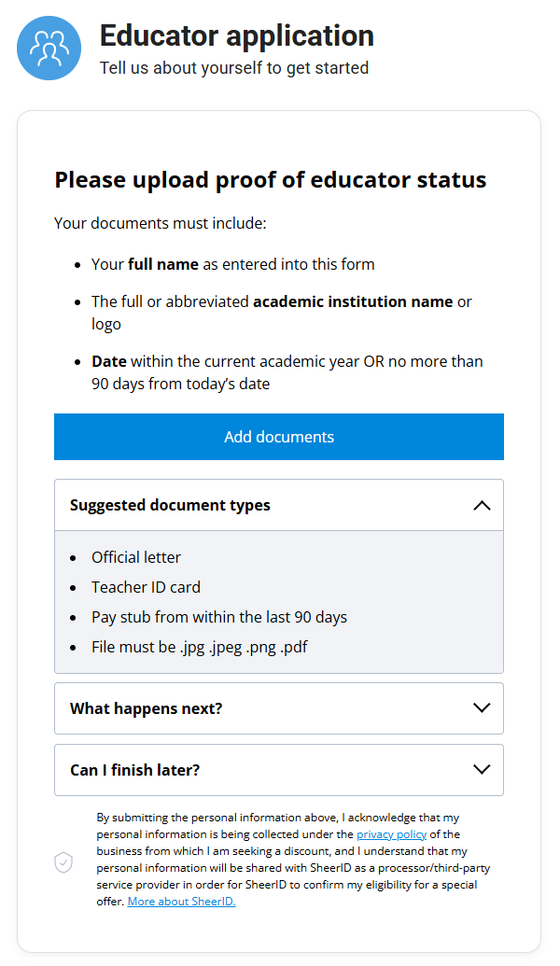Click the blue educator group icon
The width and height of the screenshot is (560, 966).
pos(49,49)
